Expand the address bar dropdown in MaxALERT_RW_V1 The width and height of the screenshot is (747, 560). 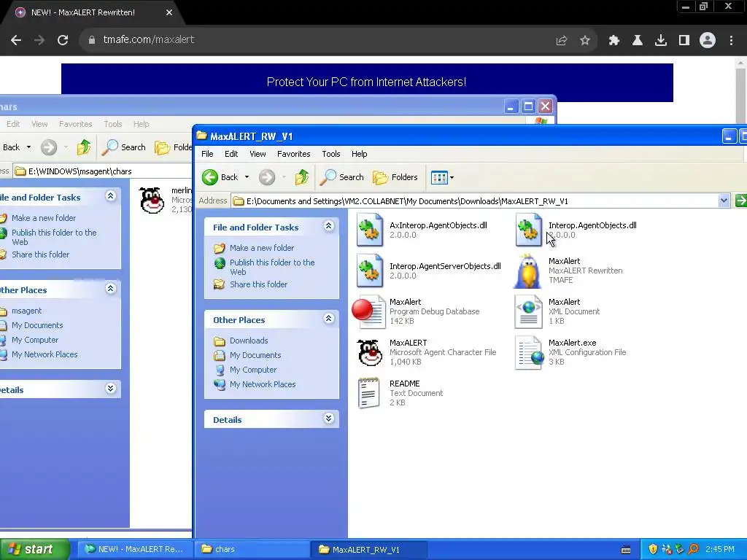[x=724, y=201]
